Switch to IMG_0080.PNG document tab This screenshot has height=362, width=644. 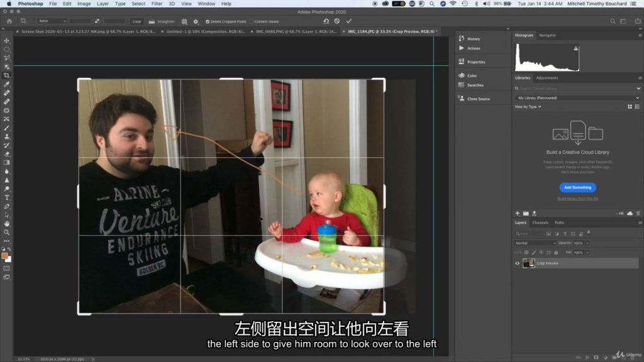[x=296, y=31]
